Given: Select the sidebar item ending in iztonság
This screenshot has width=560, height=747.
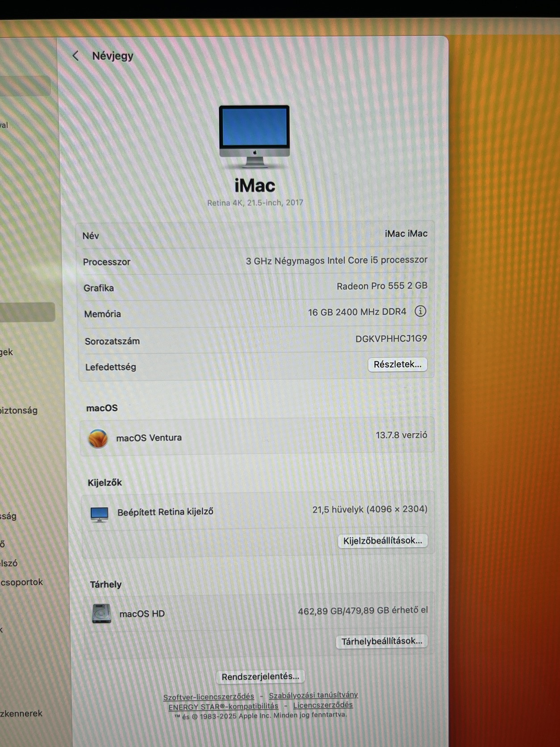Looking at the screenshot, I should pyautogui.click(x=19, y=410).
